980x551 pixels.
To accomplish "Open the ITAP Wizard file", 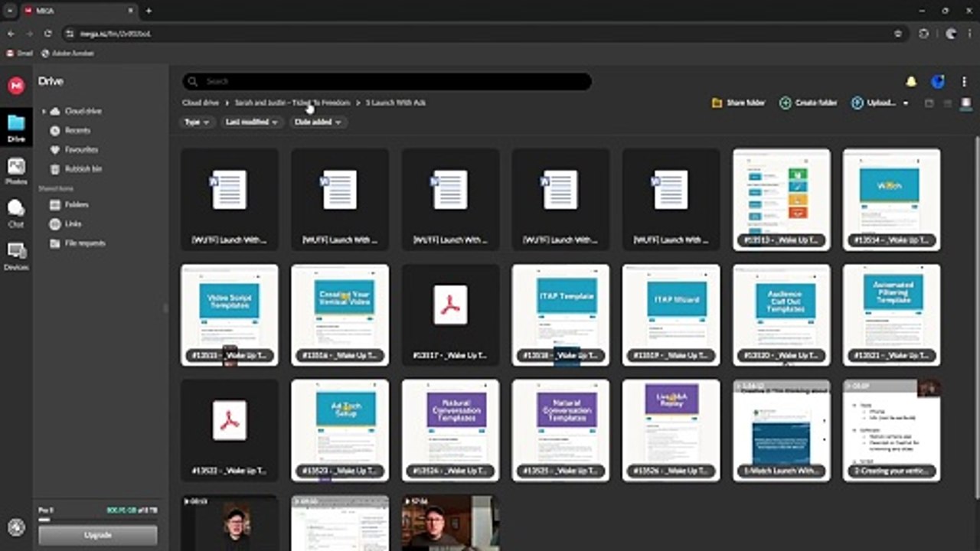I will pos(671,315).
